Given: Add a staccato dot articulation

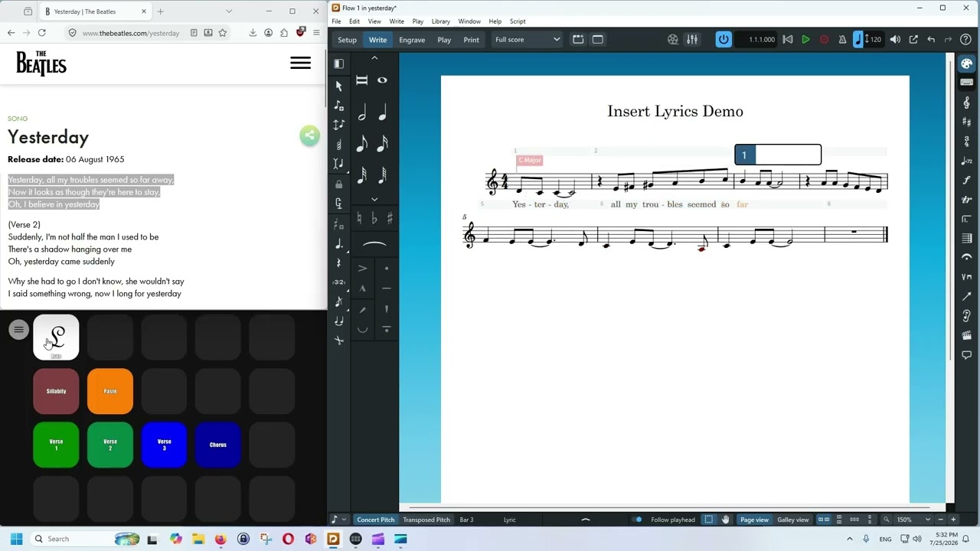Looking at the screenshot, I should tap(386, 269).
